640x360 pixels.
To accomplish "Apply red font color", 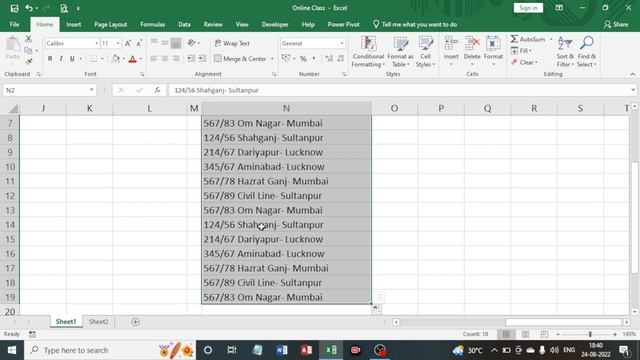I will (132, 59).
